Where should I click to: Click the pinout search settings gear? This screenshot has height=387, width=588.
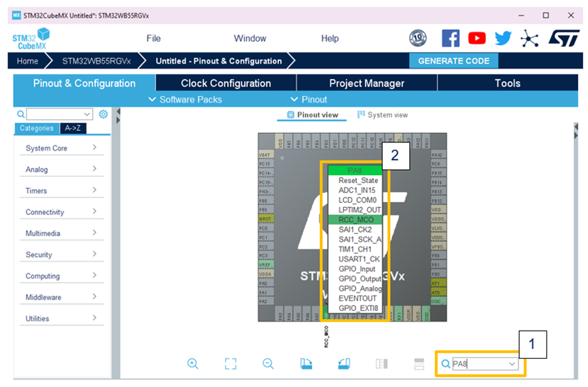pyautogui.click(x=103, y=114)
